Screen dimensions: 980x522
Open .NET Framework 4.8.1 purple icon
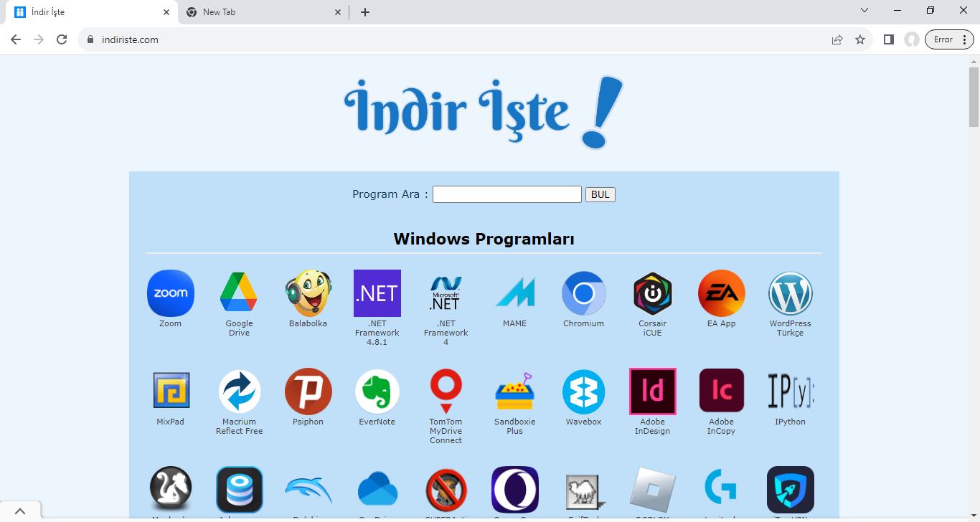(377, 293)
